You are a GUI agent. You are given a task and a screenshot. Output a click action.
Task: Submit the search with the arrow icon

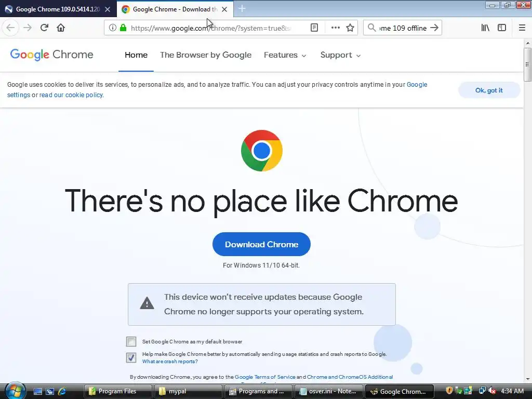click(434, 28)
